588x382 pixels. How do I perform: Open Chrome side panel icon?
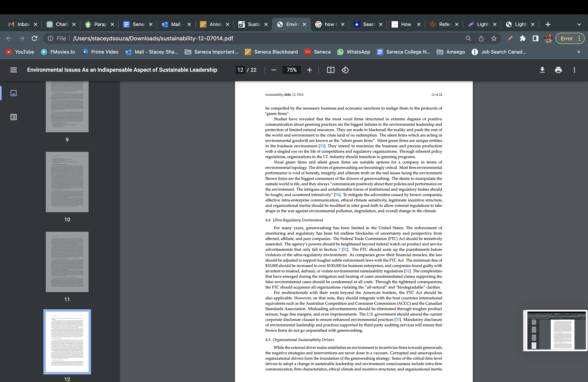pos(535,39)
